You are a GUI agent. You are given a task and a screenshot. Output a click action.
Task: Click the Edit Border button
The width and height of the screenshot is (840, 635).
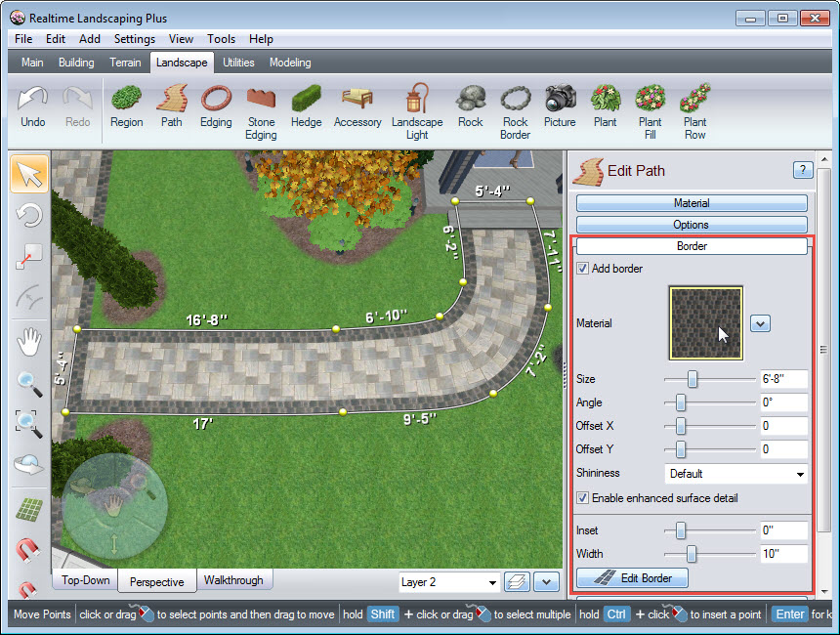click(632, 578)
